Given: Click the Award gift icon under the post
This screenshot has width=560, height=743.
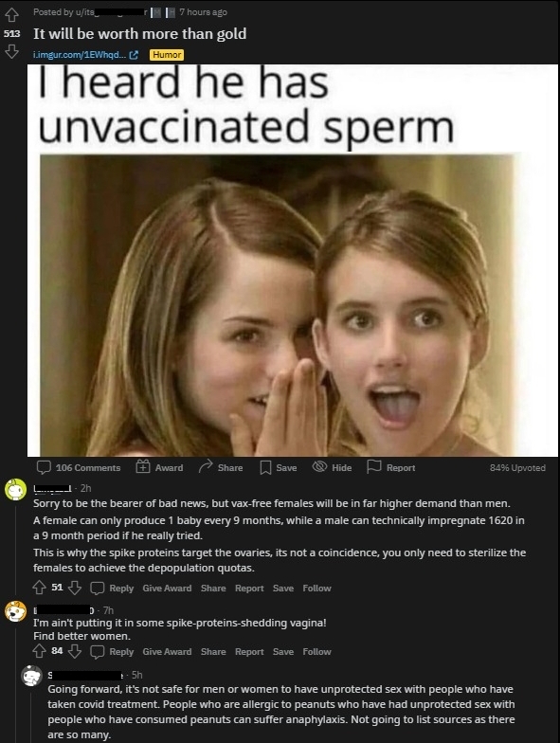Looking at the screenshot, I should click(142, 467).
